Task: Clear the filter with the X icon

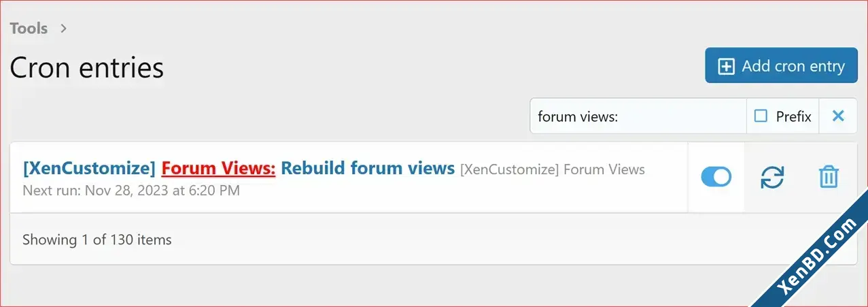Action: click(838, 116)
